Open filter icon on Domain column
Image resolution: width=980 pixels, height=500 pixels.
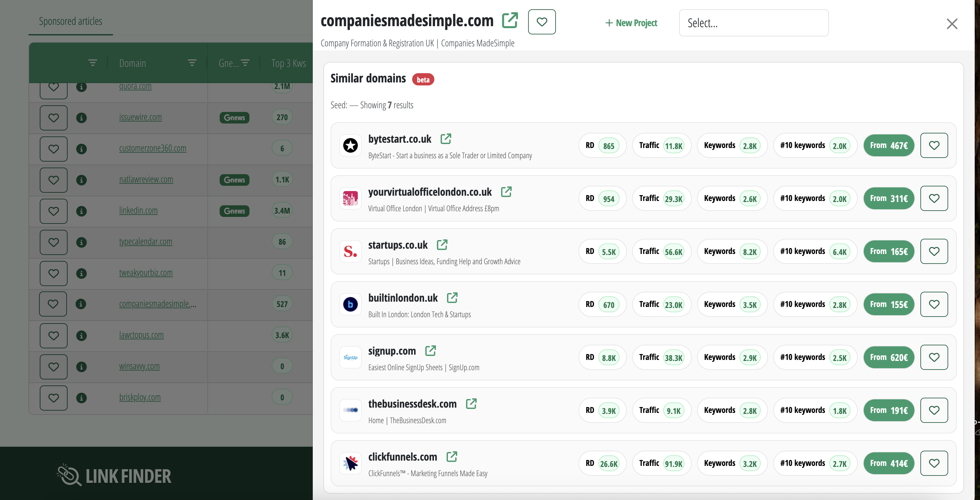192,63
